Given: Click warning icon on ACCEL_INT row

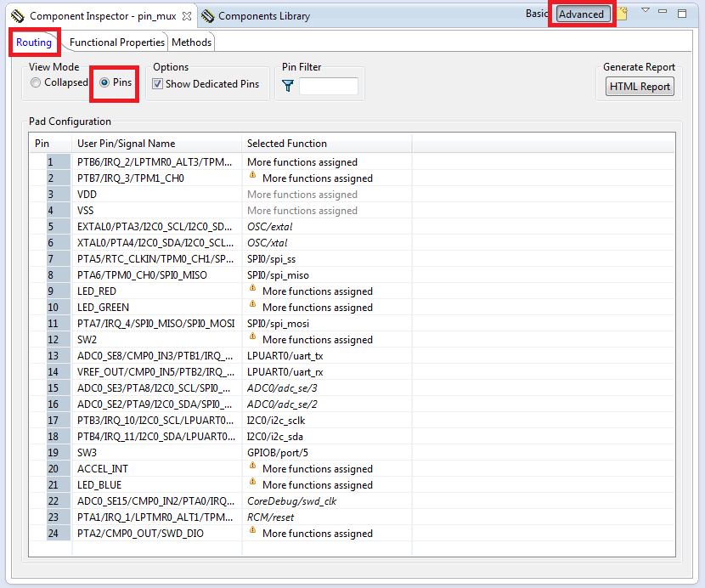Looking at the screenshot, I should tap(252, 465).
